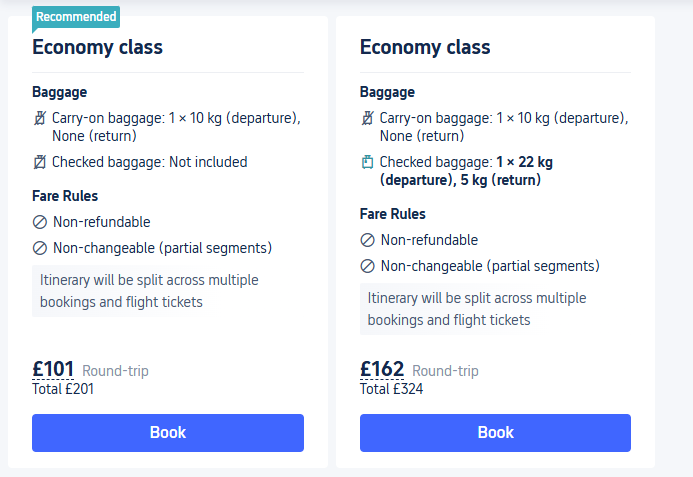Click carry-on baggage icon in Recommended fare card
The image size is (693, 477).
click(x=40, y=118)
